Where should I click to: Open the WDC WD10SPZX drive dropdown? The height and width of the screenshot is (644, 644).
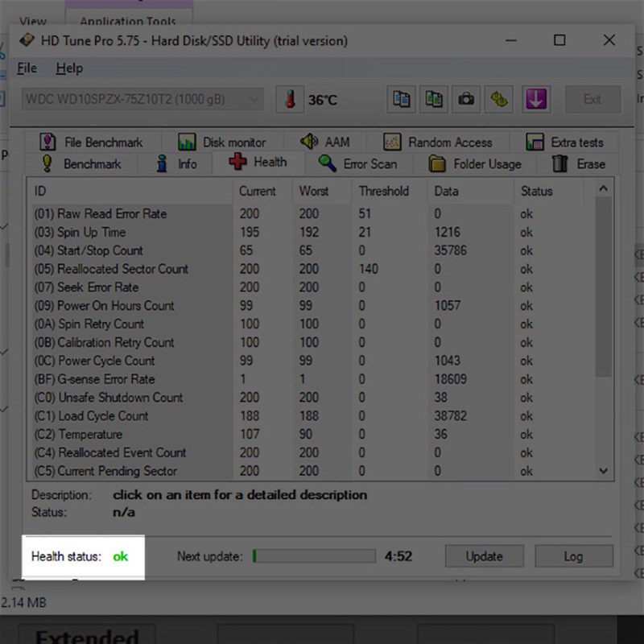point(142,99)
